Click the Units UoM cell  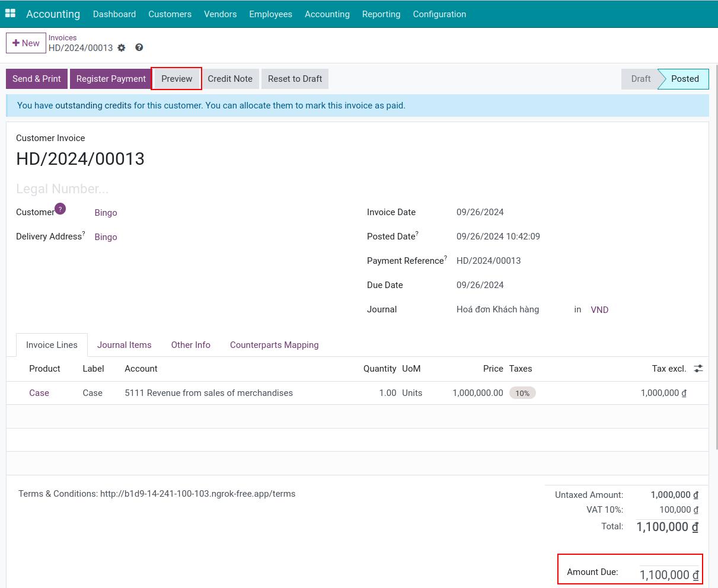412,393
